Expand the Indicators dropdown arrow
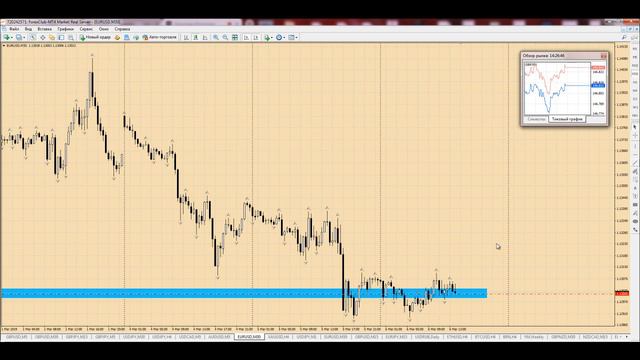This screenshot has width=640, height=360. 272,38
